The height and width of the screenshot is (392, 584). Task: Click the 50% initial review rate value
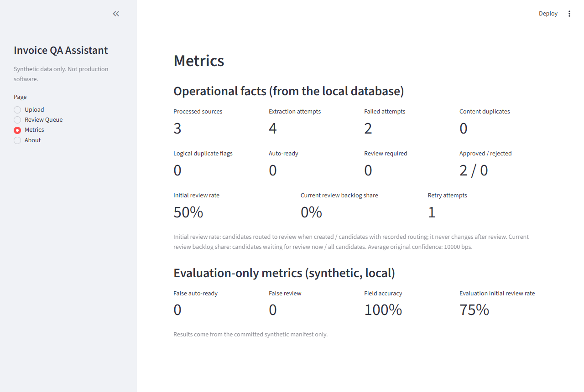[x=188, y=212]
